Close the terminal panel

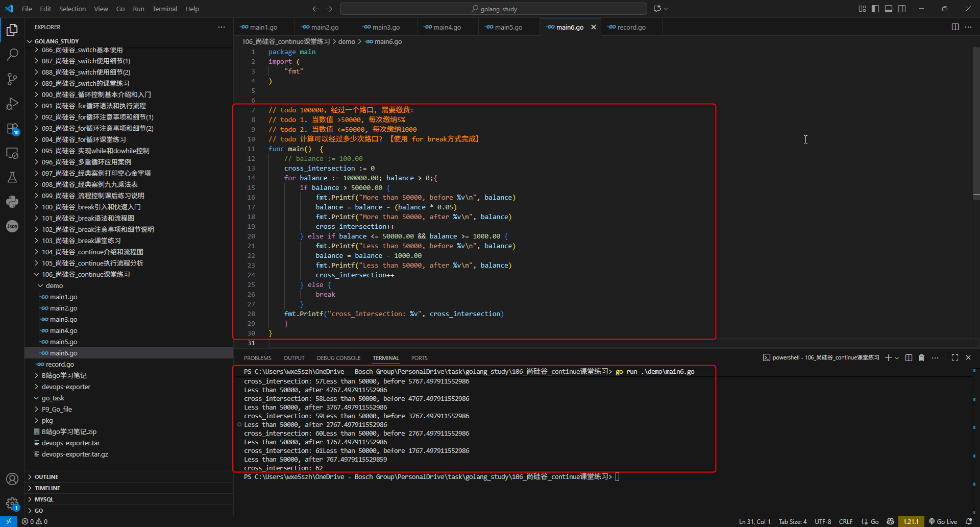(968, 358)
